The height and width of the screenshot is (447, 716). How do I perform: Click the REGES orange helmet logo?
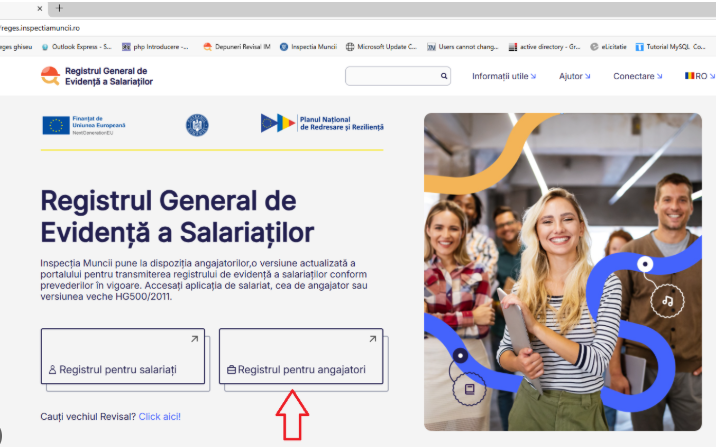point(50,76)
